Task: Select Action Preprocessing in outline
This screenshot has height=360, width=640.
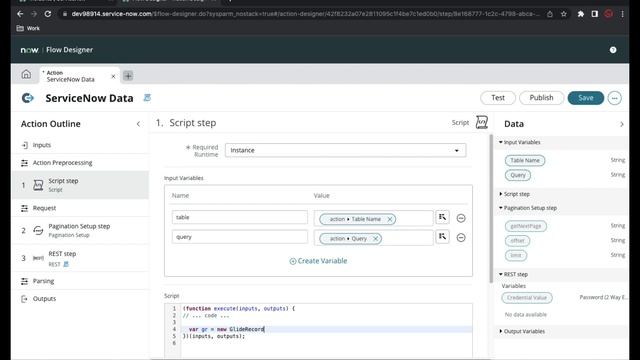Action: pyautogui.click(x=81, y=162)
